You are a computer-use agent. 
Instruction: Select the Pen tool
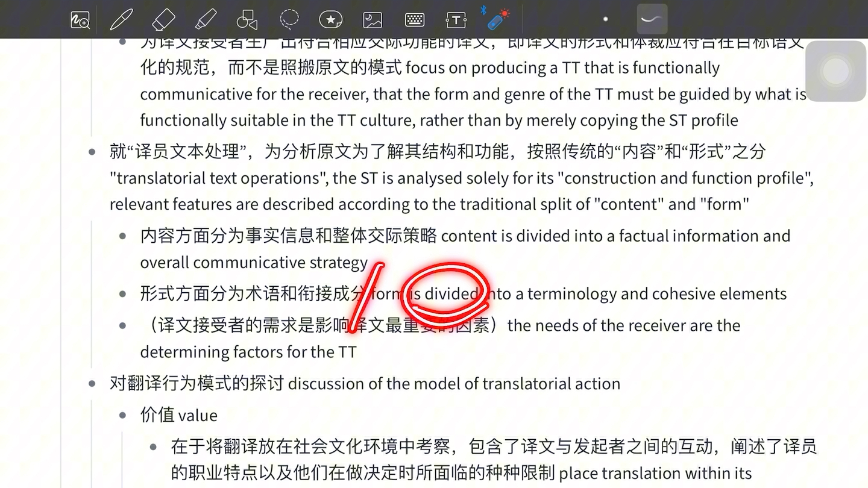pyautogui.click(x=121, y=20)
